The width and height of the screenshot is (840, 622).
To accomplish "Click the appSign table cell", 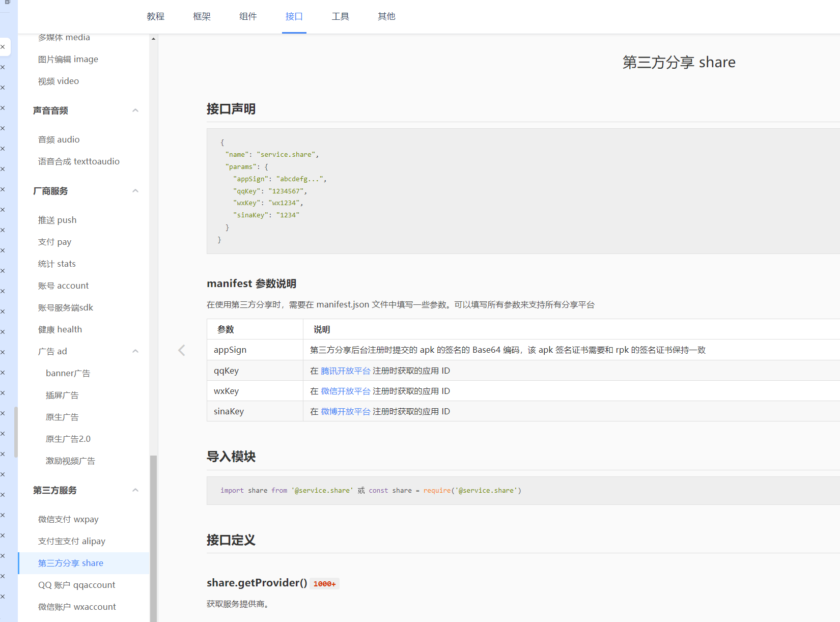I will 255,350.
